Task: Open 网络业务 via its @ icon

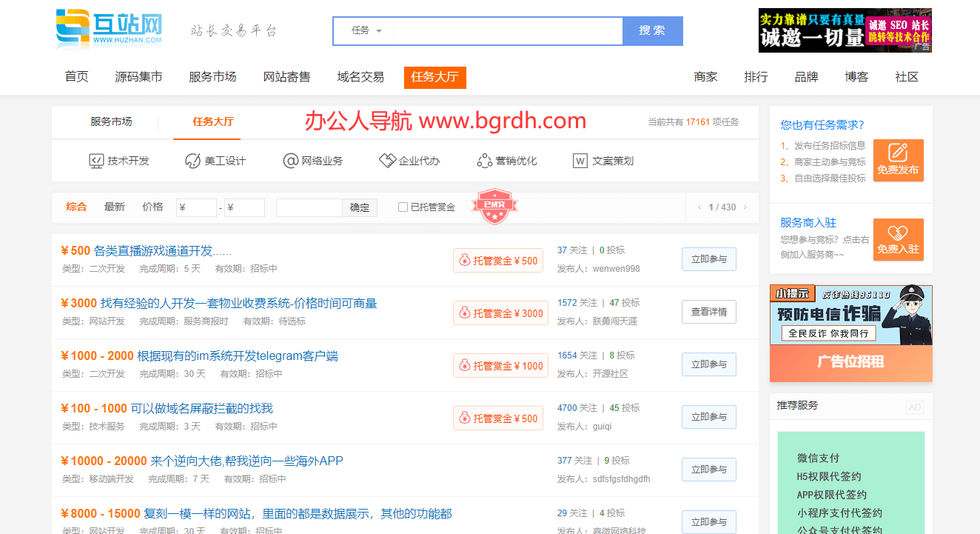Action: point(291,161)
